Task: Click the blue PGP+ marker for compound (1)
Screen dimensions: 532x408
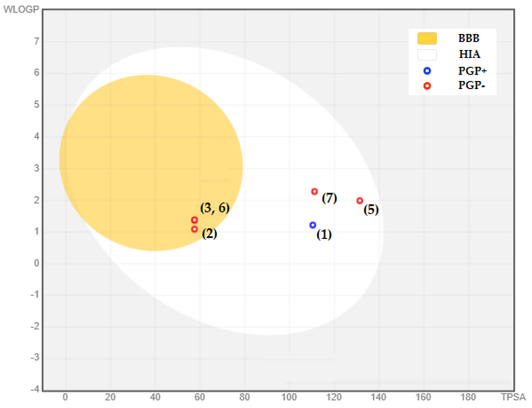Action: pyautogui.click(x=313, y=225)
